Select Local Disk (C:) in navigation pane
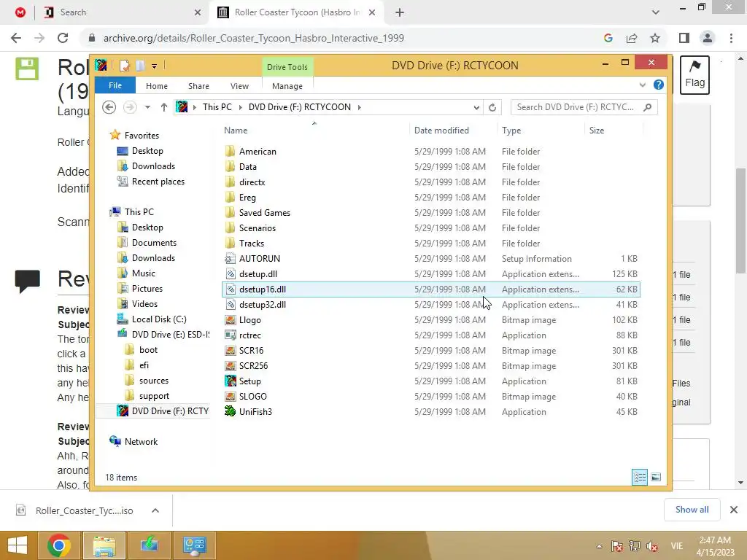This screenshot has height=560, width=747. point(159,319)
